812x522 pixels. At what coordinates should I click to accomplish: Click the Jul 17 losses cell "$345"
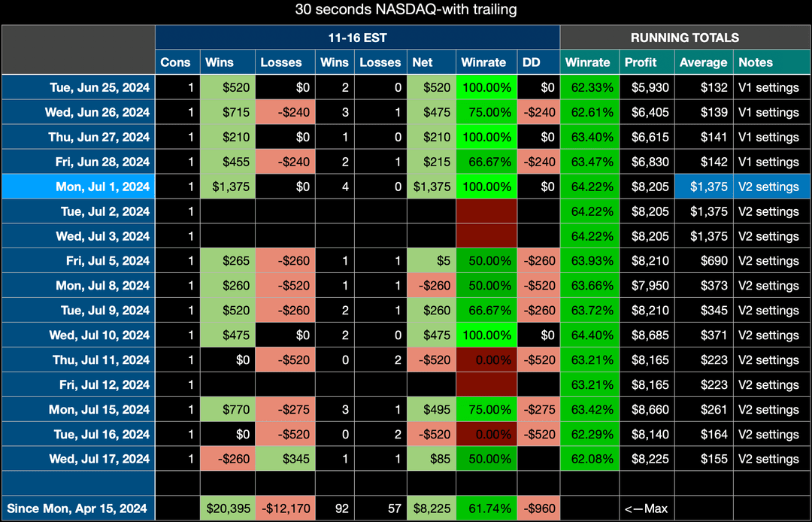285,459
